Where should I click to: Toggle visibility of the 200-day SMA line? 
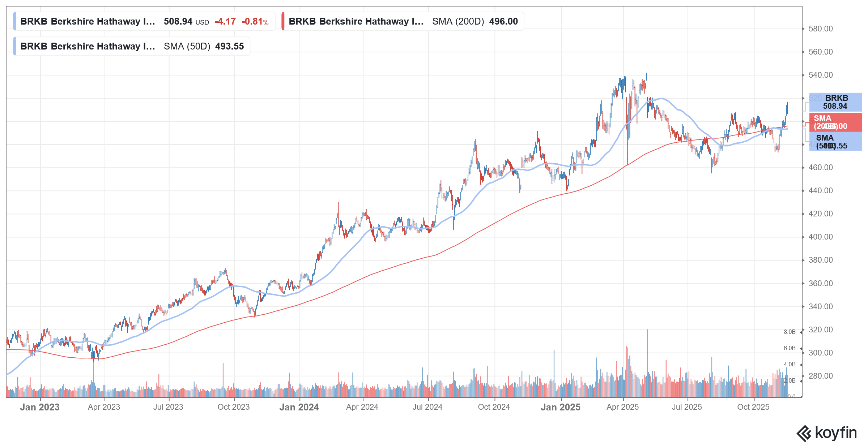click(x=283, y=21)
